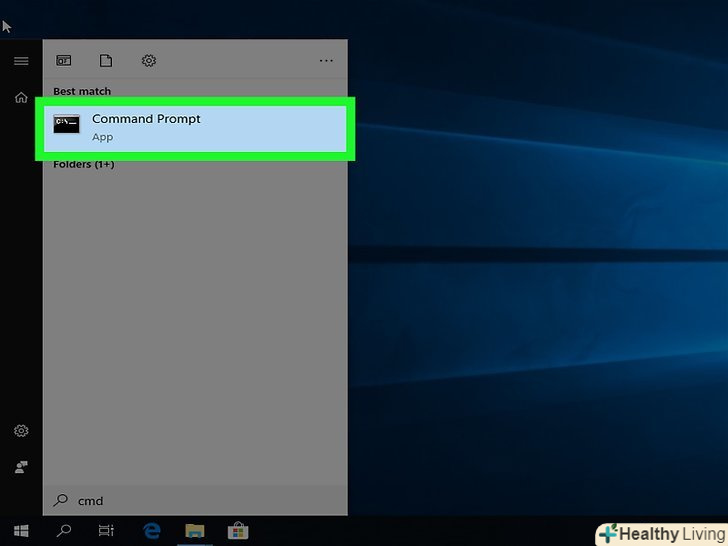Click the taskbar search magnifier icon
The image size is (728, 546).
click(64, 531)
